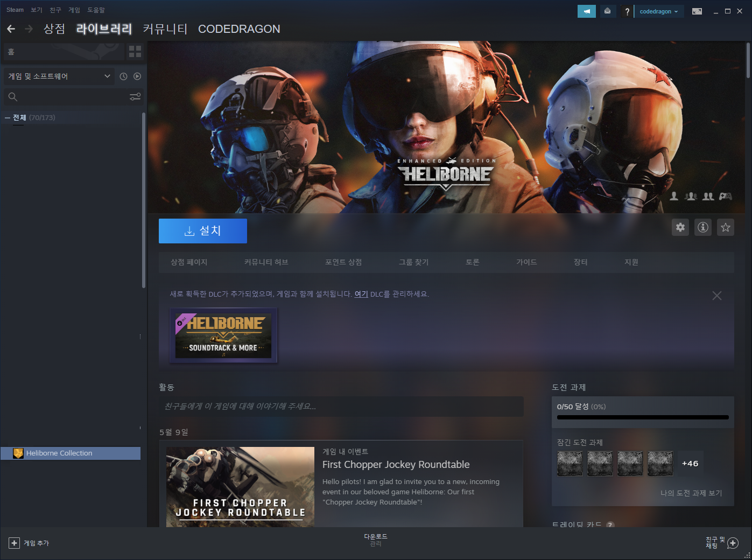
Task: Open the 친구 menu
Action: tap(55, 10)
